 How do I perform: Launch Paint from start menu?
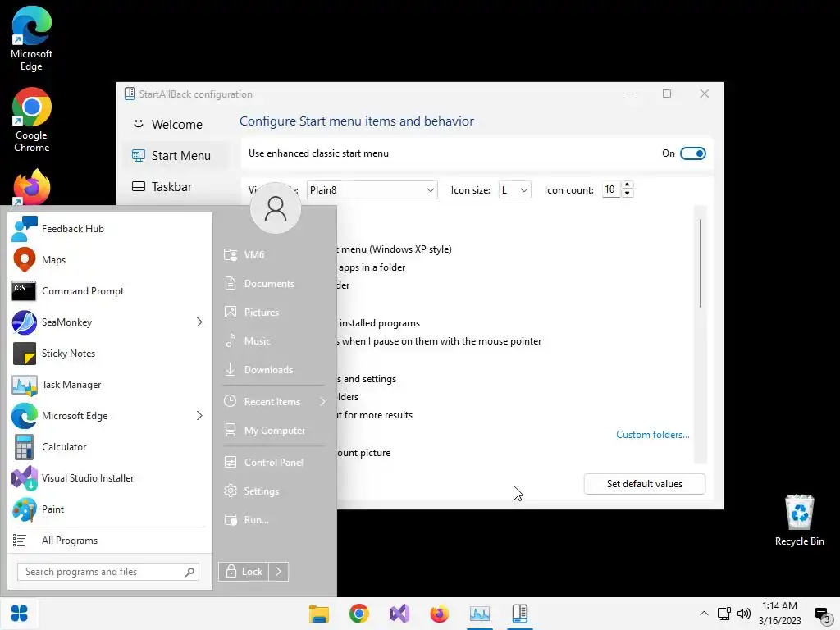[110, 509]
